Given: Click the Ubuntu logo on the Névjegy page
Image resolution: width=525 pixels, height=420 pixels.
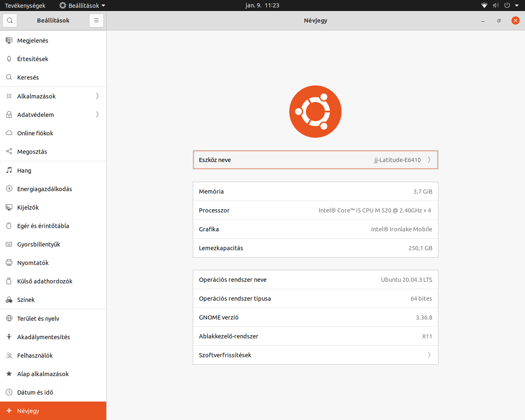Looking at the screenshot, I should click(315, 112).
